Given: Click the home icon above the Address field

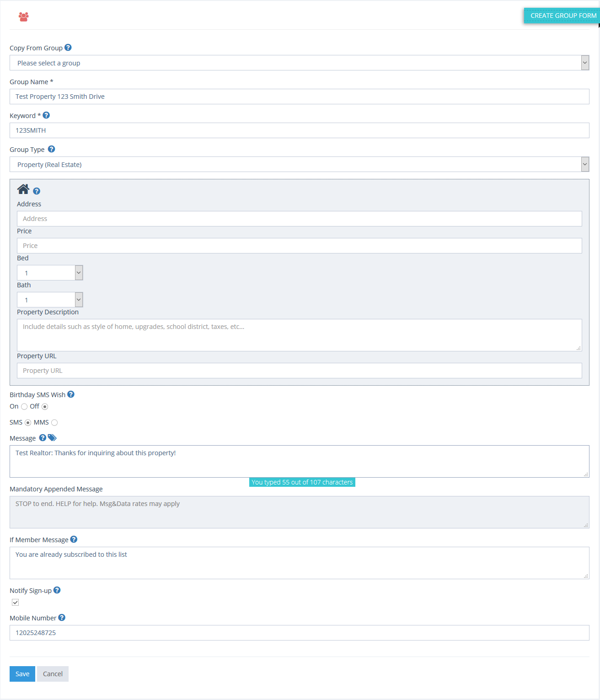Looking at the screenshot, I should (x=23, y=189).
